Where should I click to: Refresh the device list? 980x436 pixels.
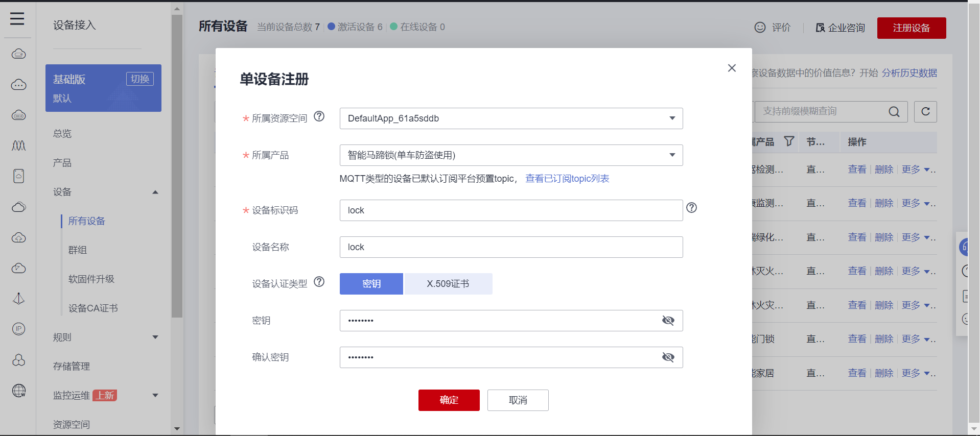pos(925,112)
